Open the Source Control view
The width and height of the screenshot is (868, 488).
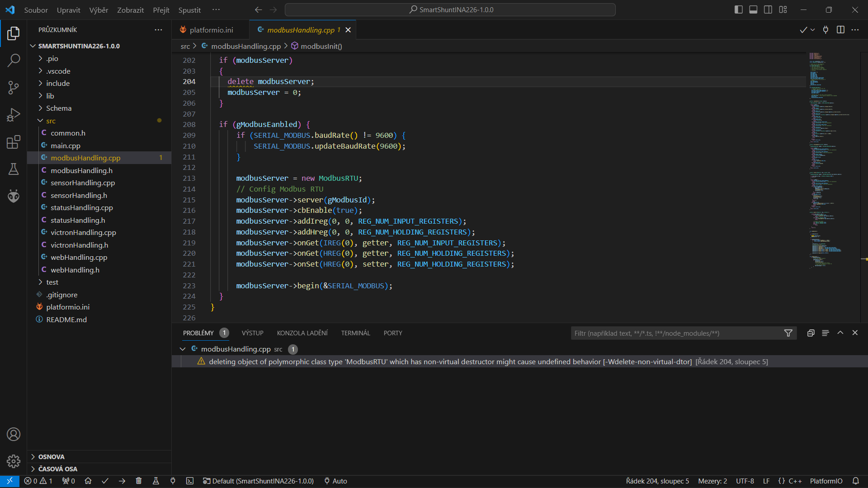[14, 87]
